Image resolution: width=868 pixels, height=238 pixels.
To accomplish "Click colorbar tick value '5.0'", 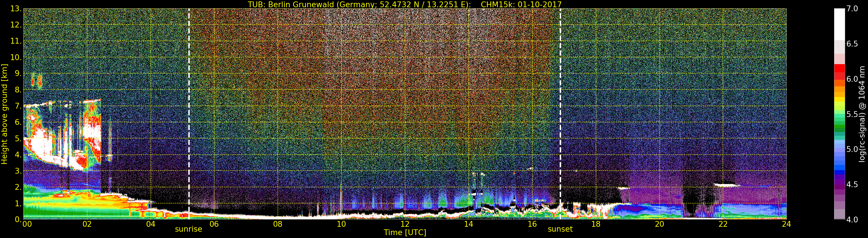I will (x=852, y=149).
